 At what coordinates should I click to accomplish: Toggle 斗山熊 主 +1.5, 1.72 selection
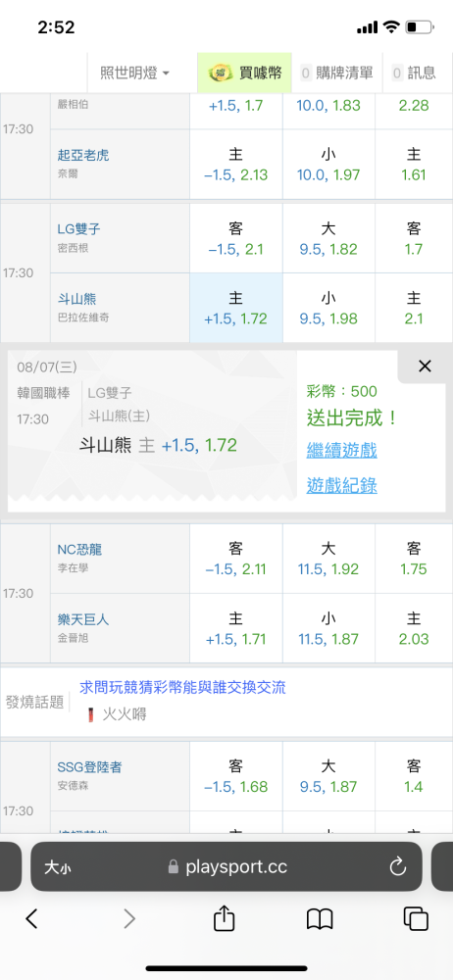[236, 308]
